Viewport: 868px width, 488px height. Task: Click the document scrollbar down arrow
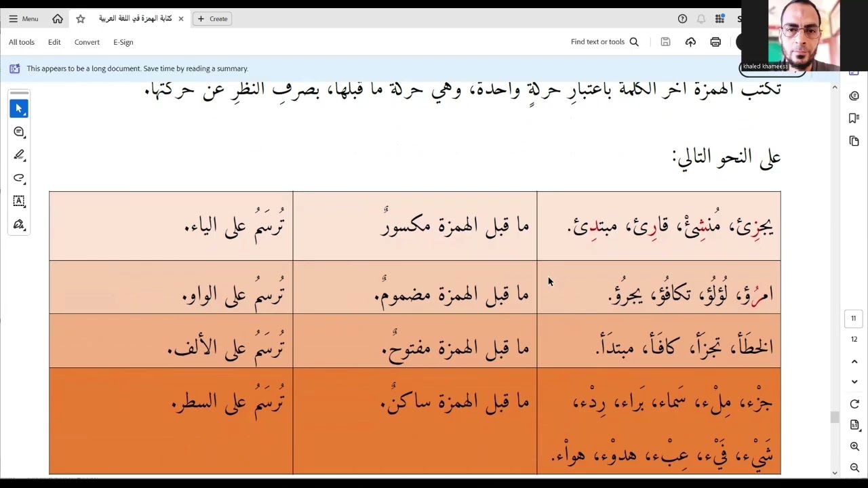[835, 472]
